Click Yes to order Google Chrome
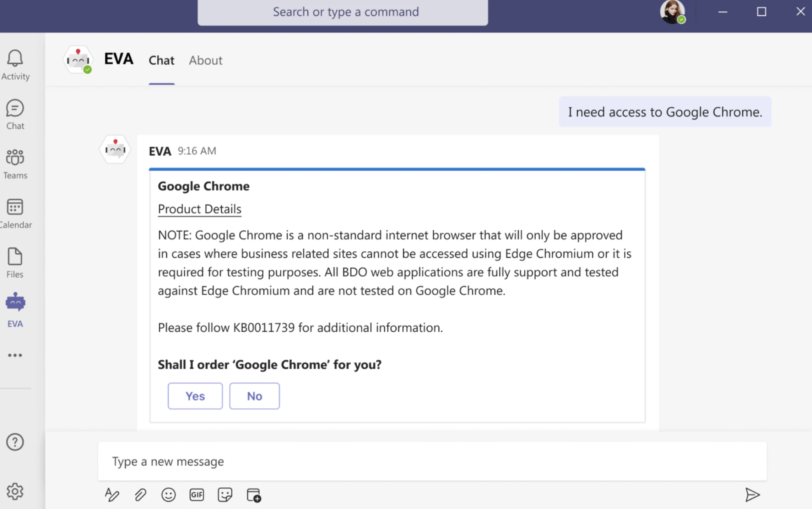The width and height of the screenshot is (812, 509). tap(195, 396)
